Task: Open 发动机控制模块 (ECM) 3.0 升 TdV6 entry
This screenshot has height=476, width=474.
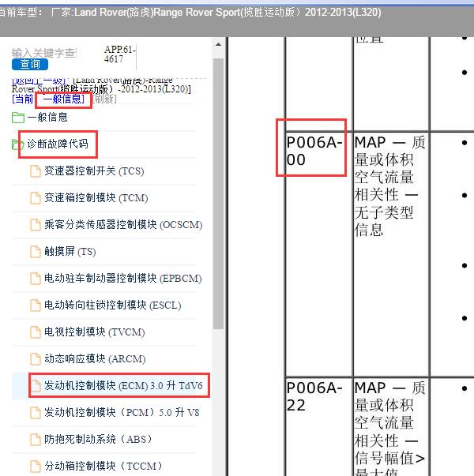Action: pyautogui.click(x=123, y=385)
